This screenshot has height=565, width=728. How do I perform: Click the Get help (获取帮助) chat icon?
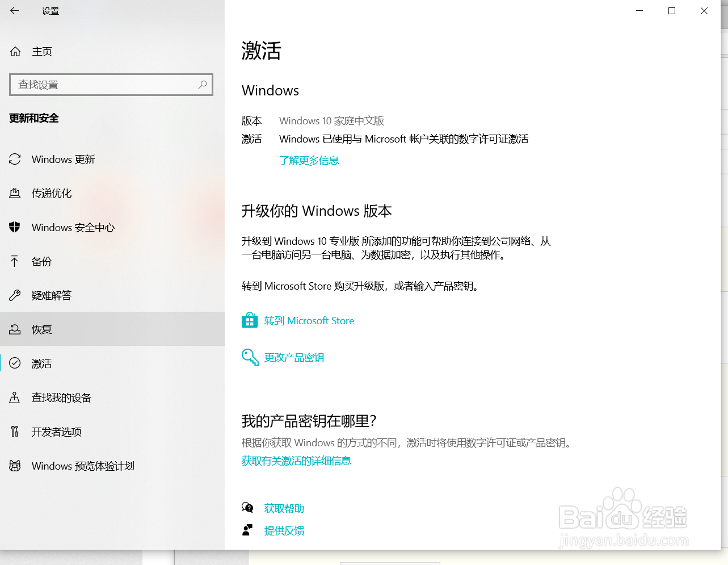[247, 508]
